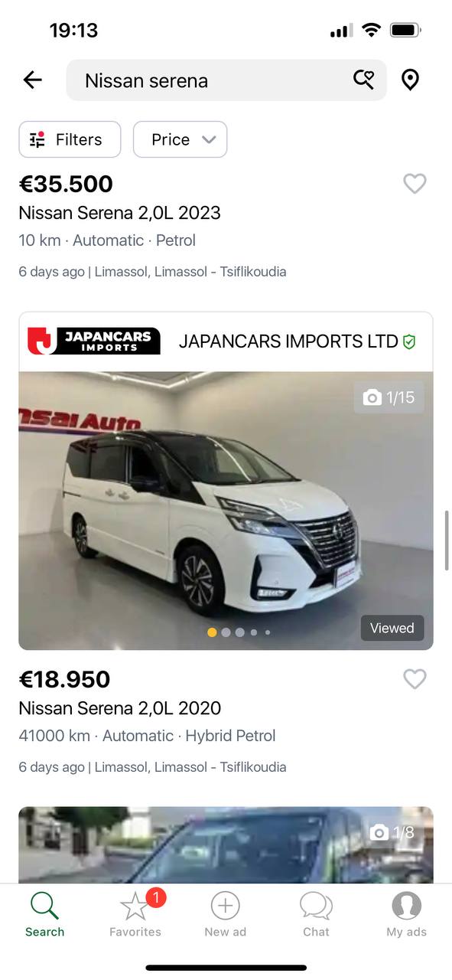Save this search with heart-magnifier icon

pos(363,80)
